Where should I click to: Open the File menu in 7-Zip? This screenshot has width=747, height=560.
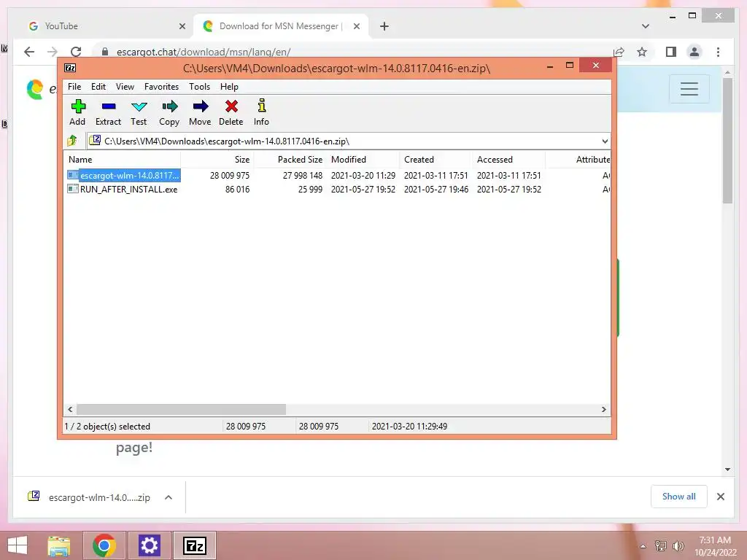[74, 87]
